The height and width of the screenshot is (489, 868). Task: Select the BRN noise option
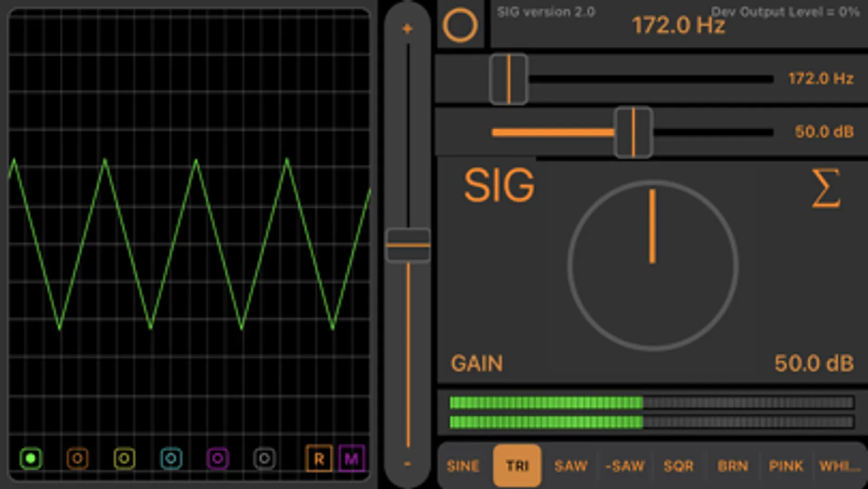coord(732,466)
